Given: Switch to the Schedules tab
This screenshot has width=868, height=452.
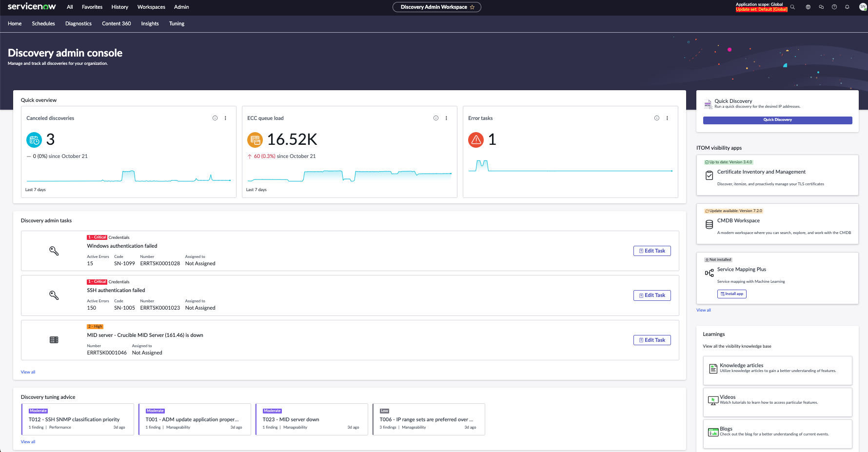Looking at the screenshot, I should click(43, 23).
